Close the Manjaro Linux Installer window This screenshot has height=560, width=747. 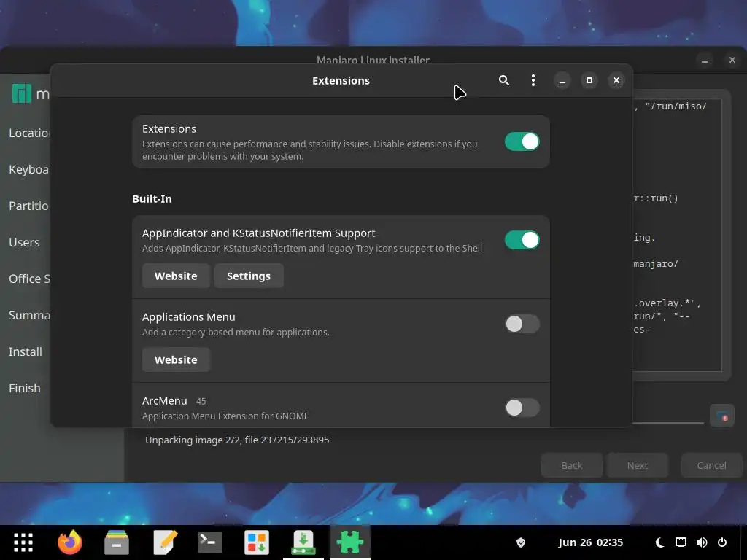[x=732, y=60]
